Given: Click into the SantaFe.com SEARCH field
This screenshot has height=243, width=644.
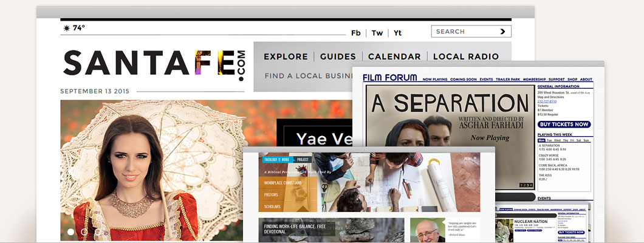Looking at the screenshot, I should click(471, 31).
